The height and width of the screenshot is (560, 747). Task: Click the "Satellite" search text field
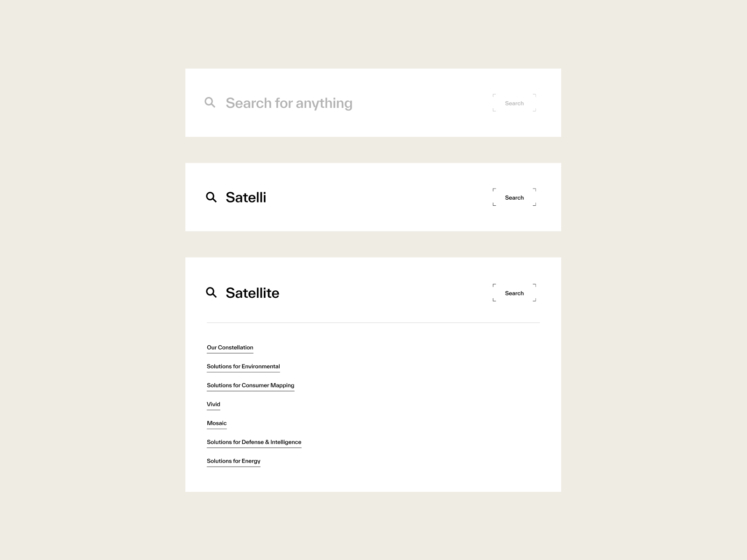point(253,293)
